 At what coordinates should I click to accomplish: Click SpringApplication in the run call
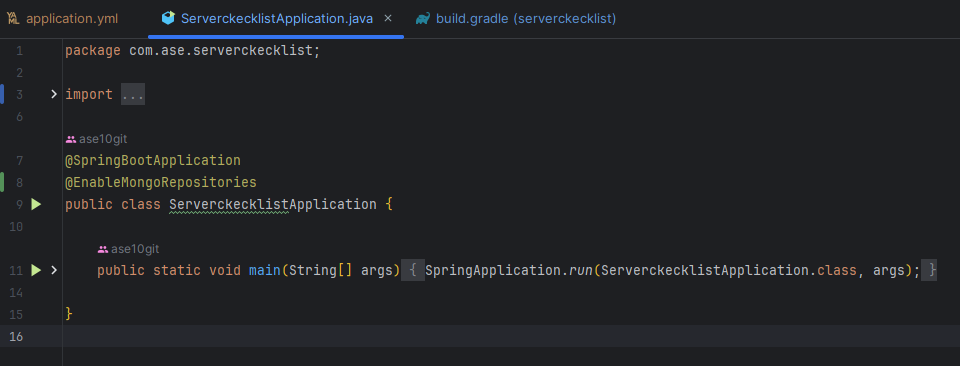point(492,270)
